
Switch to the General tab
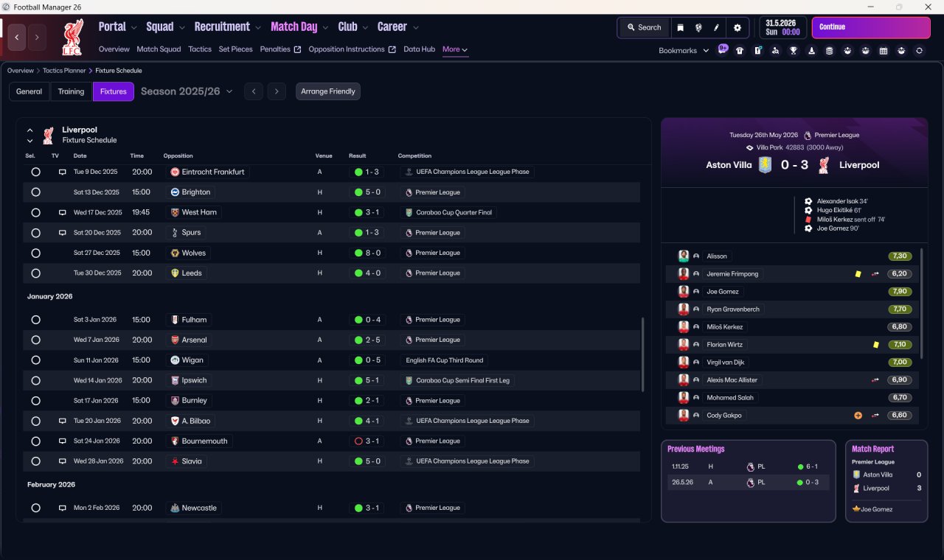[x=29, y=91]
